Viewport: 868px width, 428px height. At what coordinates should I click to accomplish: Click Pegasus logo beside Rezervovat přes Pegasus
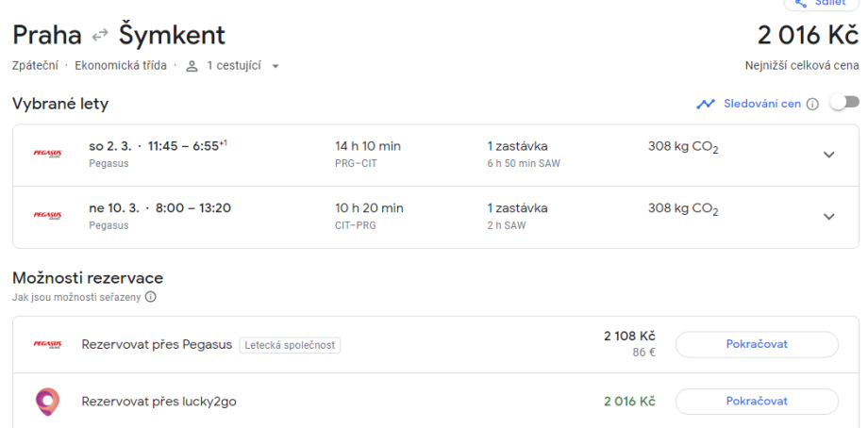pos(47,344)
